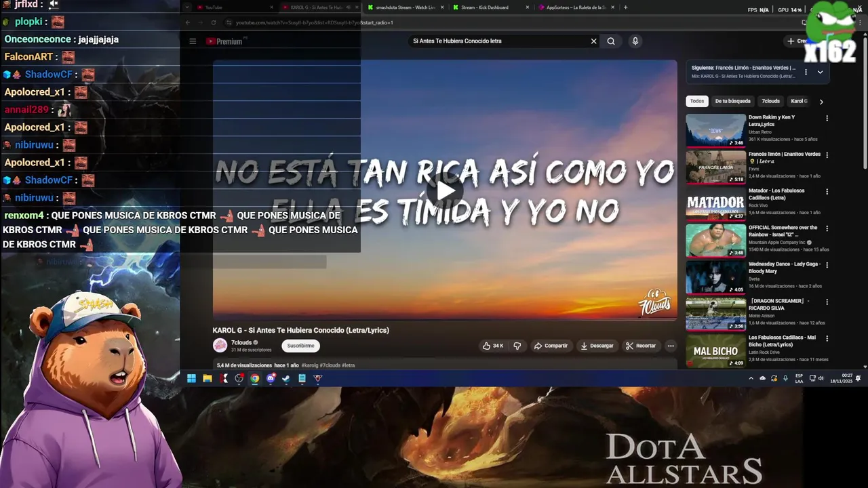Open DRAGON SCREAMER Ricardo Silva title
The image size is (868, 488).
click(x=778, y=304)
